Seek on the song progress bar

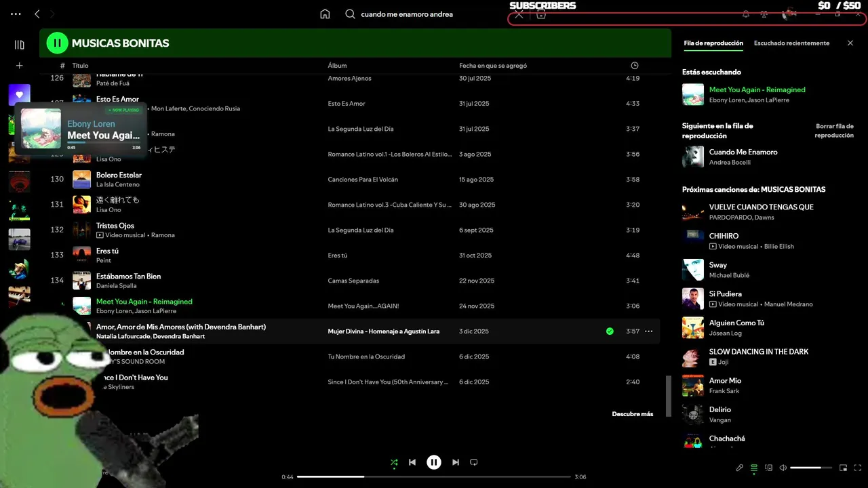(x=434, y=477)
